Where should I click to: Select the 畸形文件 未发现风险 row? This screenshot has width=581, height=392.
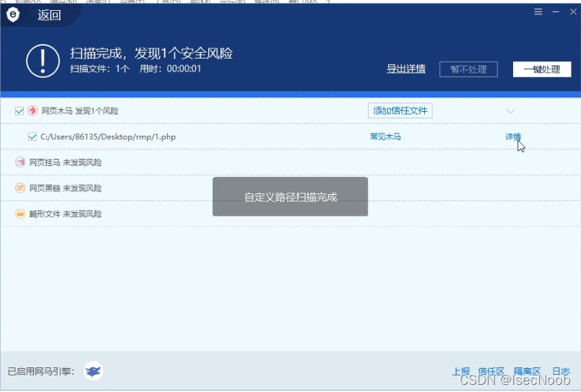[290, 214]
